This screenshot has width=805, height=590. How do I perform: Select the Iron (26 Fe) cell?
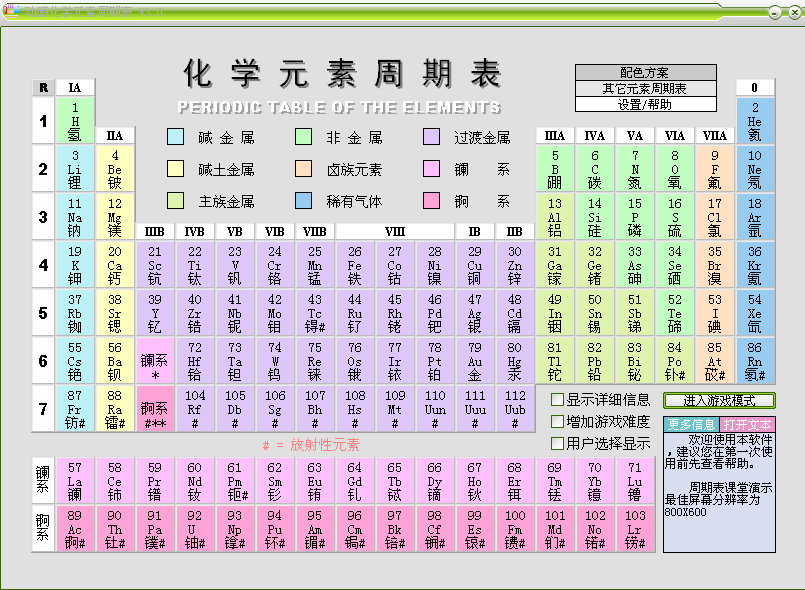pyautogui.click(x=355, y=265)
